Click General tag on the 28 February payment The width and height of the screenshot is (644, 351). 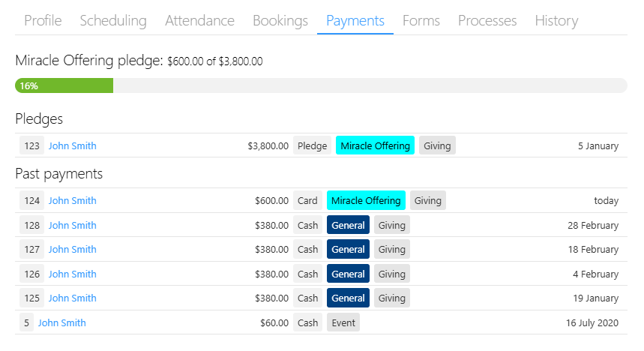point(348,225)
